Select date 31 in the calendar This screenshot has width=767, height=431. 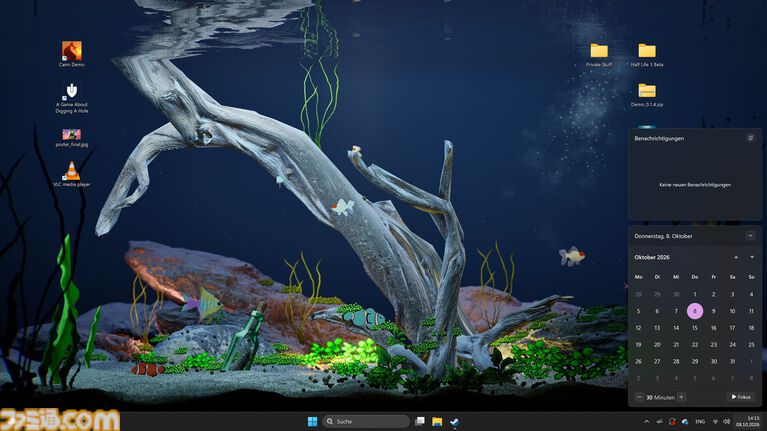(x=732, y=361)
